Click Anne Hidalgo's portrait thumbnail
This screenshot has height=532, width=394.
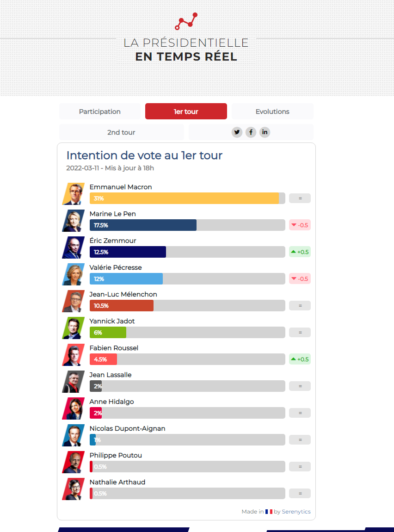point(73,408)
